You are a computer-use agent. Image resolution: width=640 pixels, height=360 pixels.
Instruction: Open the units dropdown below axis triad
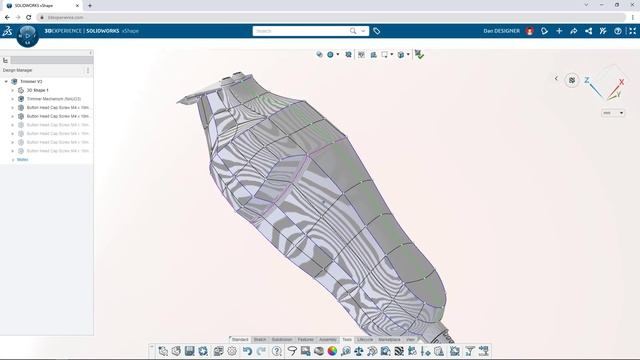pyautogui.click(x=613, y=113)
